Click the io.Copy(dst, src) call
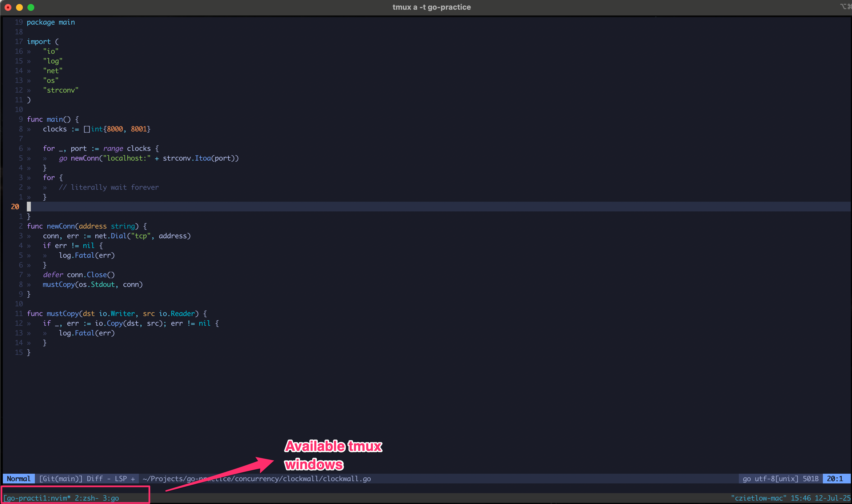The width and height of the screenshot is (852, 504). tap(129, 323)
